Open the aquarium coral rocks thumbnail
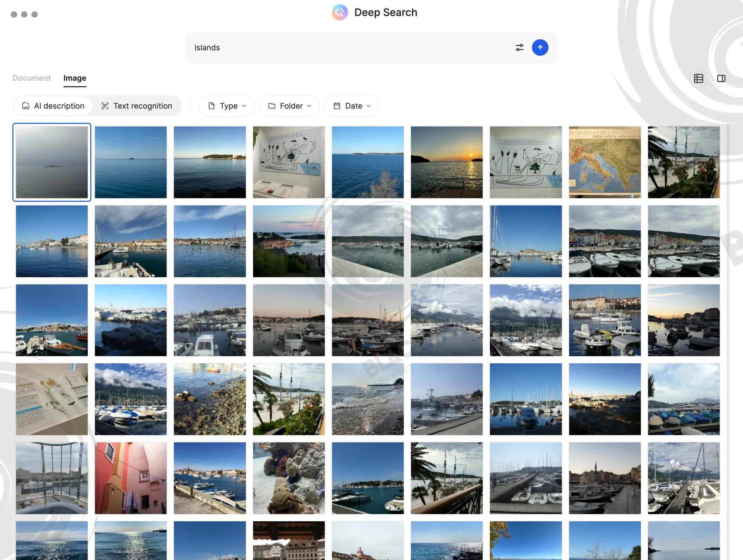Screen dimensions: 743x560 pos(289,478)
